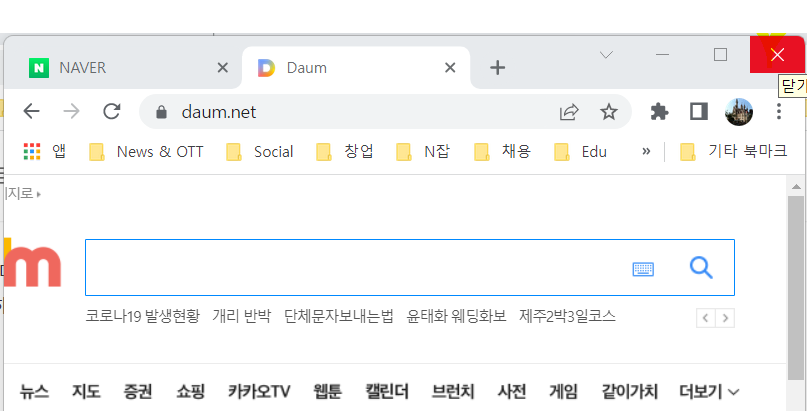Open Chrome three-dot menu
Viewport: 807px width, 411px height.
(x=779, y=112)
